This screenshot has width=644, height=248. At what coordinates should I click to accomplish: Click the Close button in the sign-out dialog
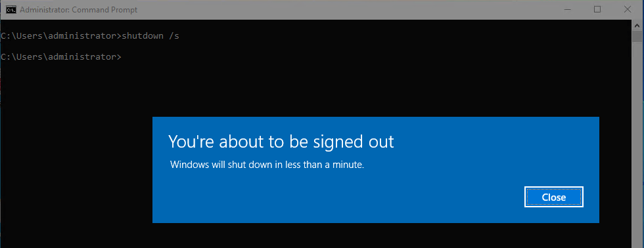pyautogui.click(x=553, y=197)
